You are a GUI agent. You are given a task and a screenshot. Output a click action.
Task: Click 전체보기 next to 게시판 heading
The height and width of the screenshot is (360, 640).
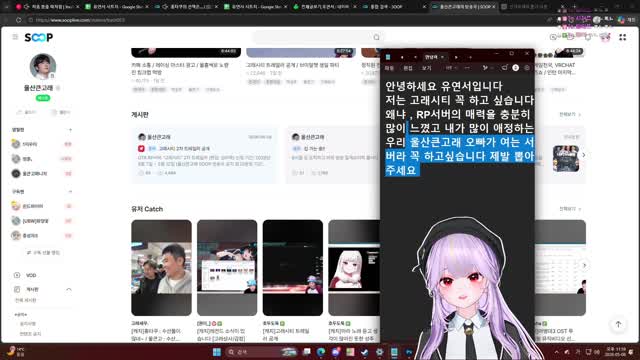pos(570,115)
